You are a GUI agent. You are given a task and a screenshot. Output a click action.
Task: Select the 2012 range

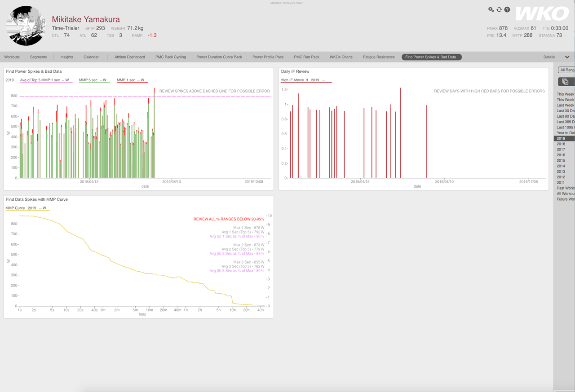[561, 177]
